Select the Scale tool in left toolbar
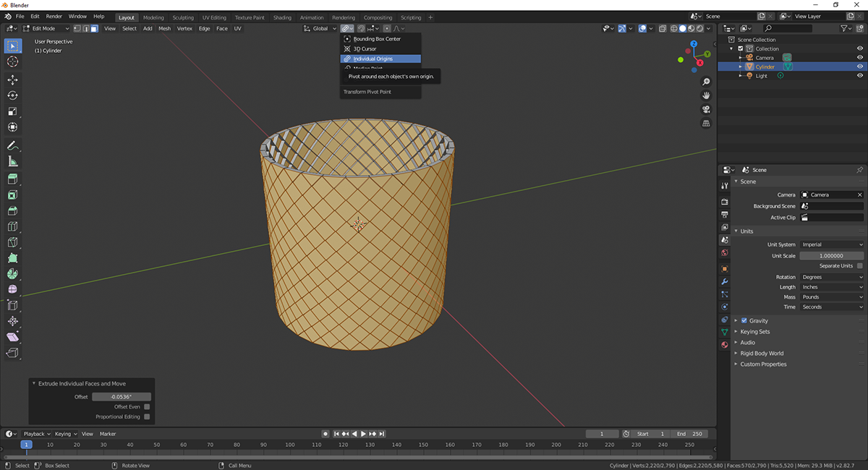The width and height of the screenshot is (868, 470). pyautogui.click(x=12, y=111)
